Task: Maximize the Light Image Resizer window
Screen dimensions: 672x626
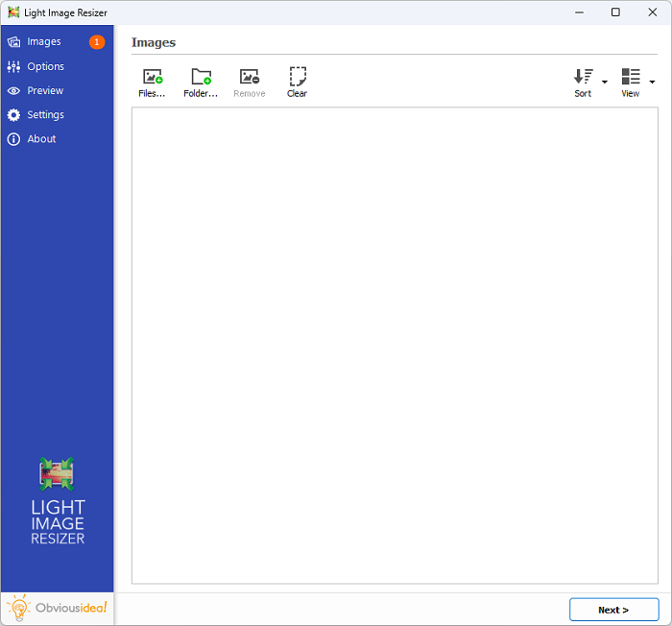Action: 615,12
